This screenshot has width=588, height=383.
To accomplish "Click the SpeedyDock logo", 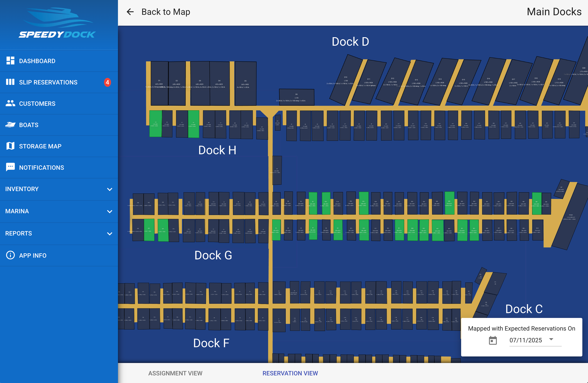I will pyautogui.click(x=57, y=23).
